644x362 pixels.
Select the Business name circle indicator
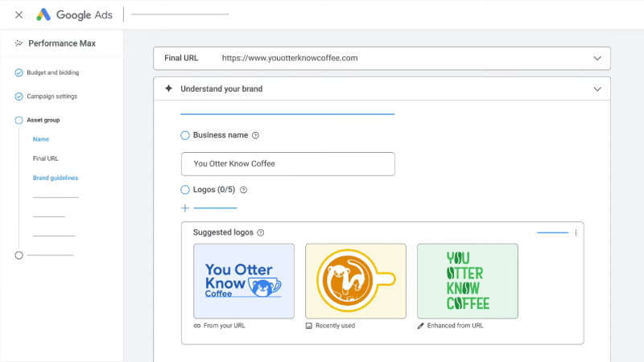click(185, 136)
